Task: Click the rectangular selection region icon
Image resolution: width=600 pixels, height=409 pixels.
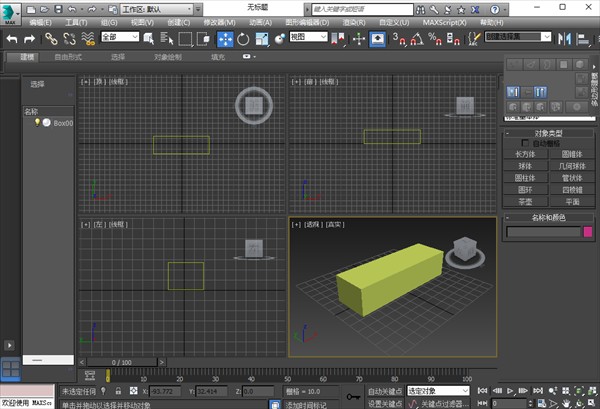Action: 185,38
